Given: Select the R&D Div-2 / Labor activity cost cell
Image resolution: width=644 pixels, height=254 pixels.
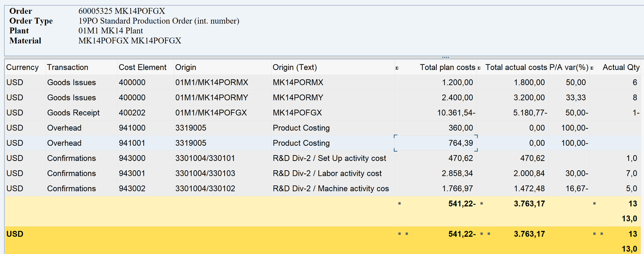Looking at the screenshot, I should point(327,173).
